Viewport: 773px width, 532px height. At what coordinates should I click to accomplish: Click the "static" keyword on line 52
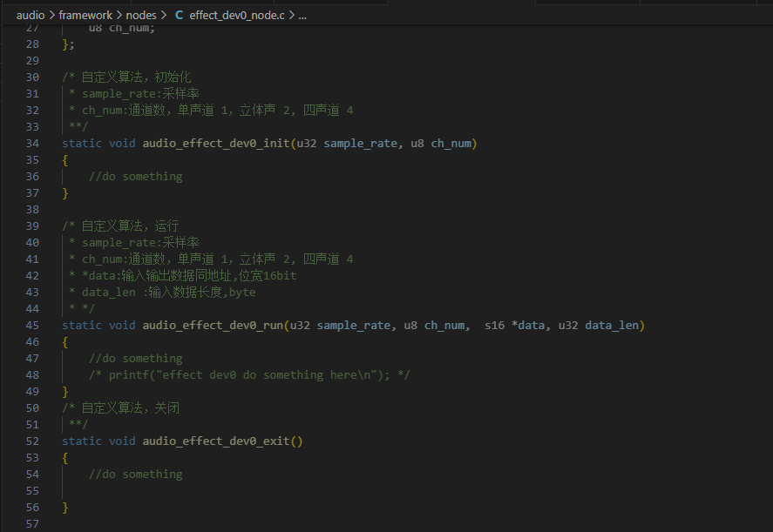coord(82,441)
